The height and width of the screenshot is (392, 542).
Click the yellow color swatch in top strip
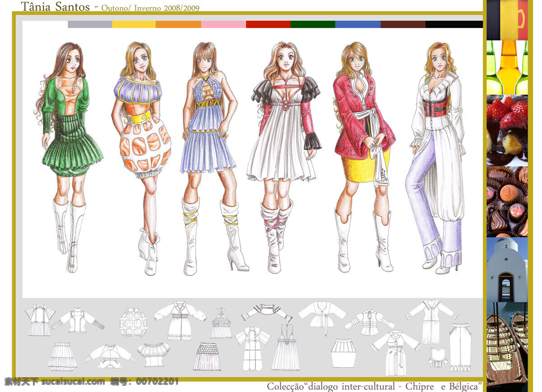(x=134, y=24)
